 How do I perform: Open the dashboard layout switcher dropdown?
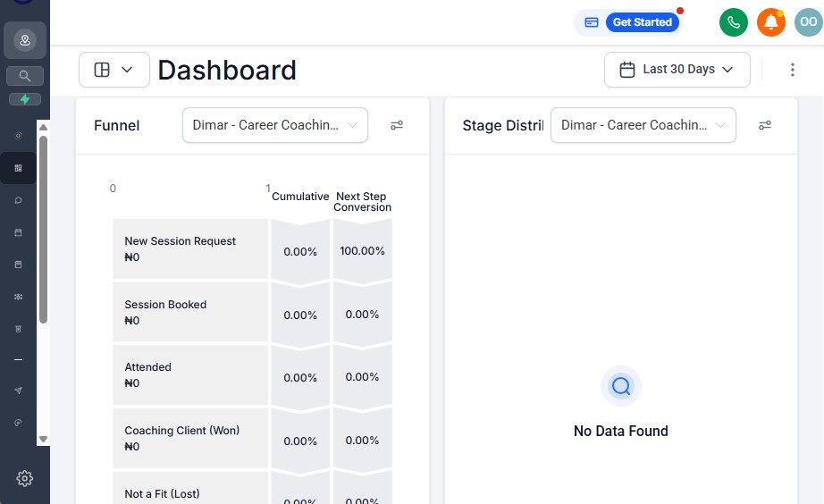pos(114,70)
